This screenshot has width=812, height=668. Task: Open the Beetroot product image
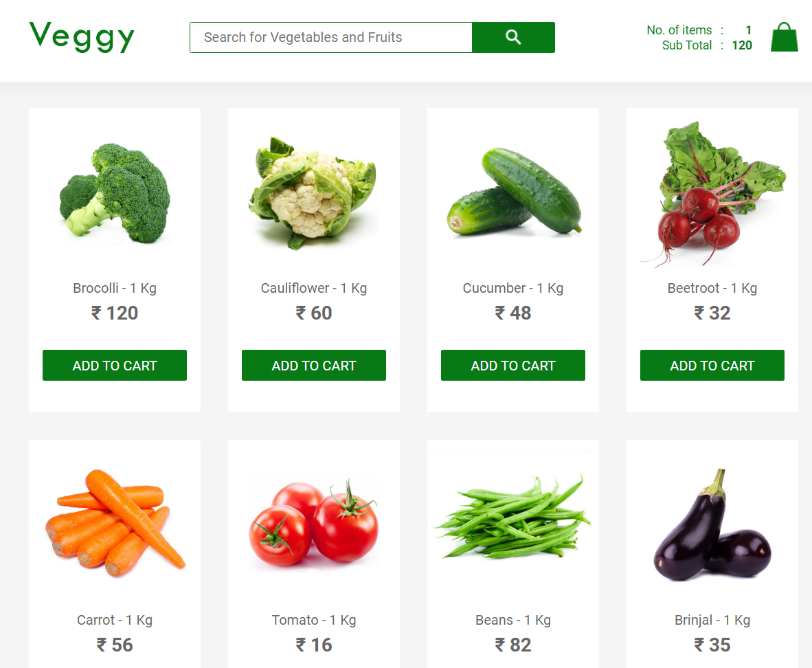coord(712,194)
